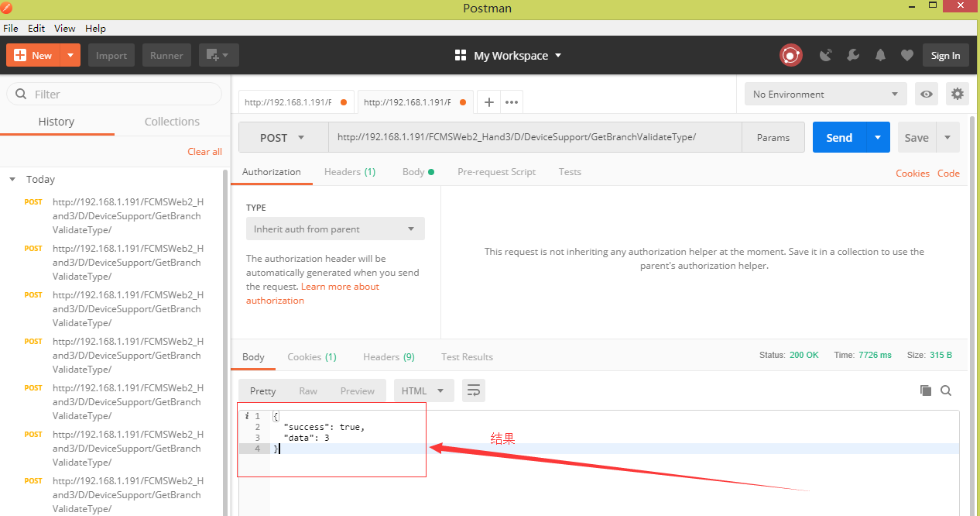Select the Authorization tab
The image size is (980, 516).
(272, 172)
